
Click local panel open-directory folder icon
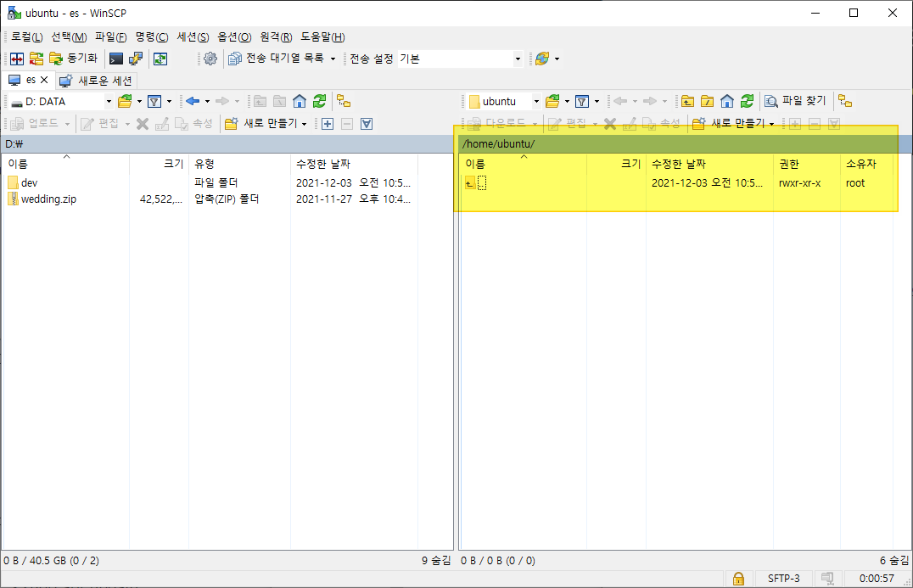125,101
